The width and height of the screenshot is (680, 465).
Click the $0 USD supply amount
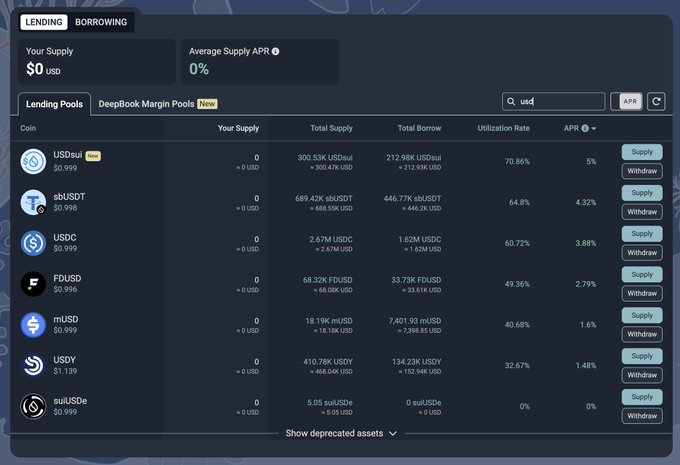coord(43,69)
